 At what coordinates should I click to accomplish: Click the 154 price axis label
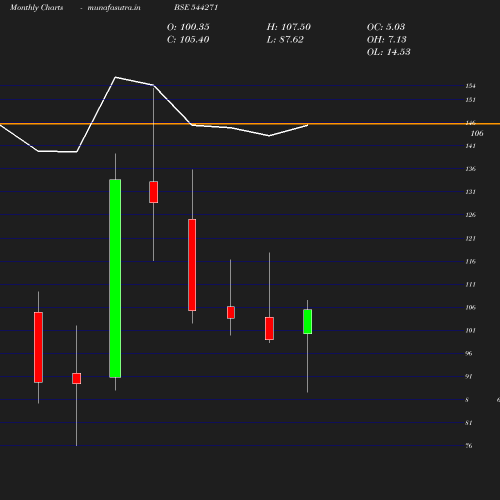click(x=470, y=86)
